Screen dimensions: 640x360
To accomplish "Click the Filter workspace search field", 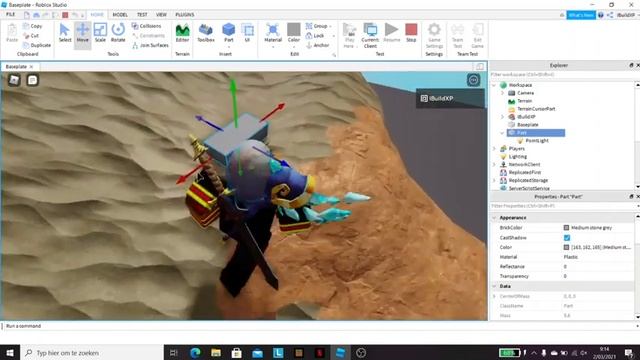I will pos(561,75).
